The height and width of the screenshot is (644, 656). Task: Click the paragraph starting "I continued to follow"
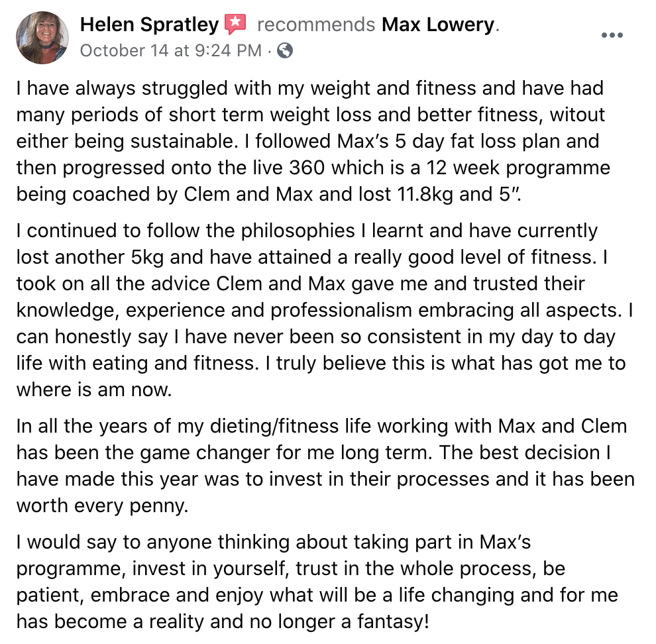coord(325,311)
